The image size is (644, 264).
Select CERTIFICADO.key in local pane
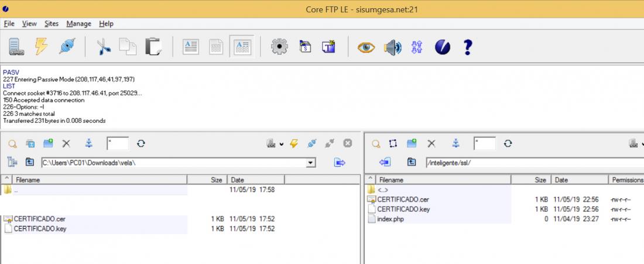point(40,229)
